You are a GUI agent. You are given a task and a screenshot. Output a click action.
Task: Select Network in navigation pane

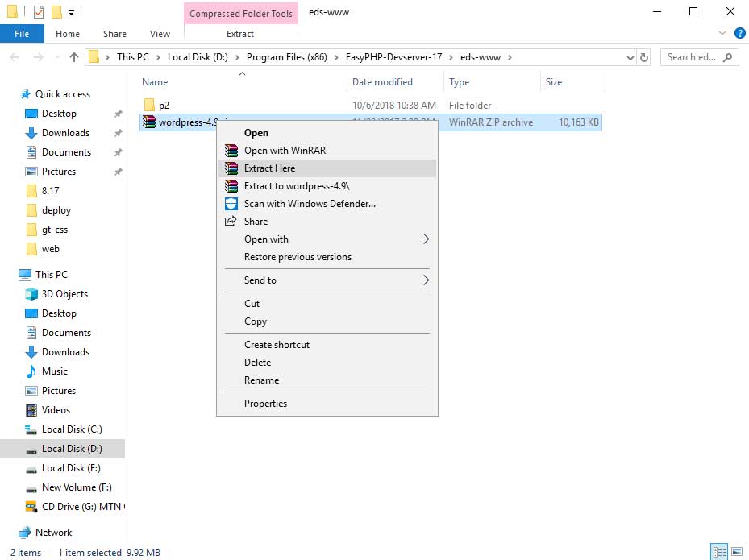point(53,533)
